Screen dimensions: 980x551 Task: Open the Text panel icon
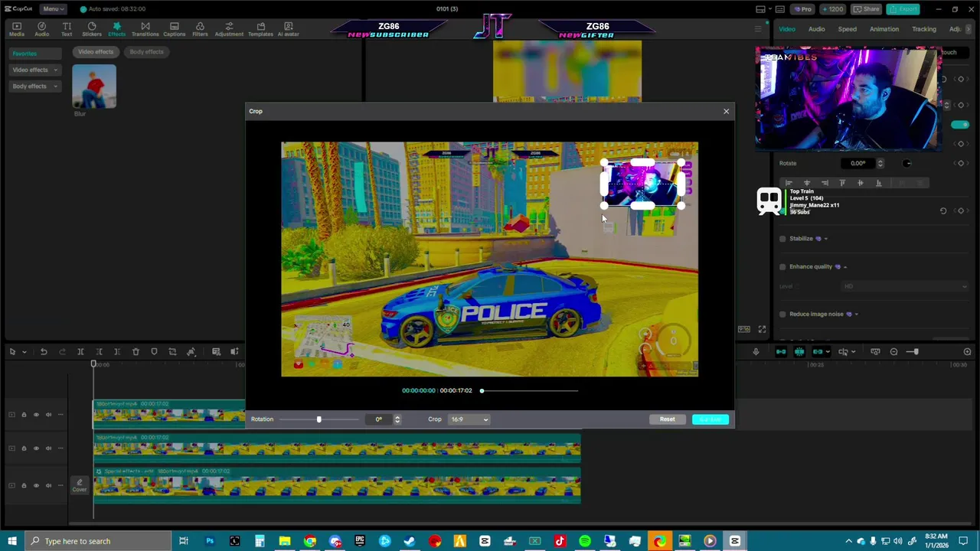(x=67, y=29)
